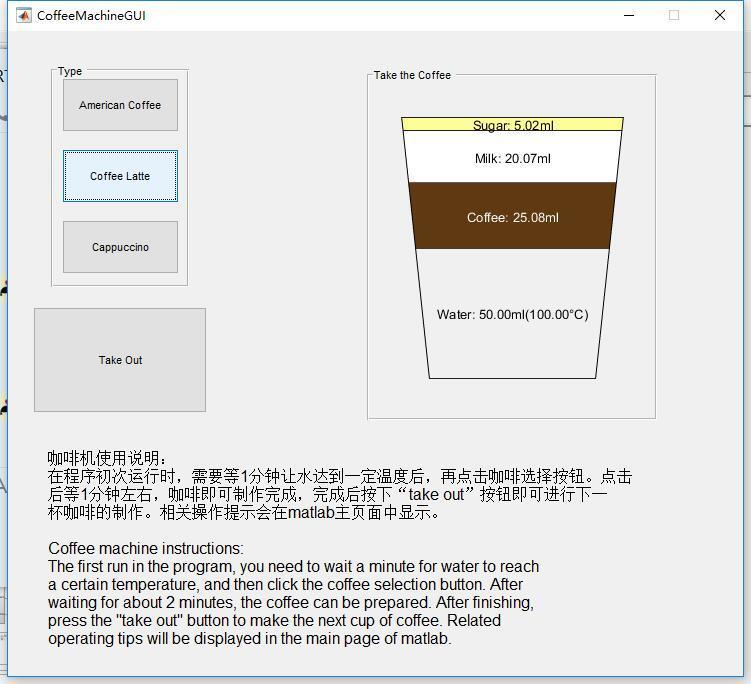Click the 'Coffee machine instructions:' heading

point(146,548)
